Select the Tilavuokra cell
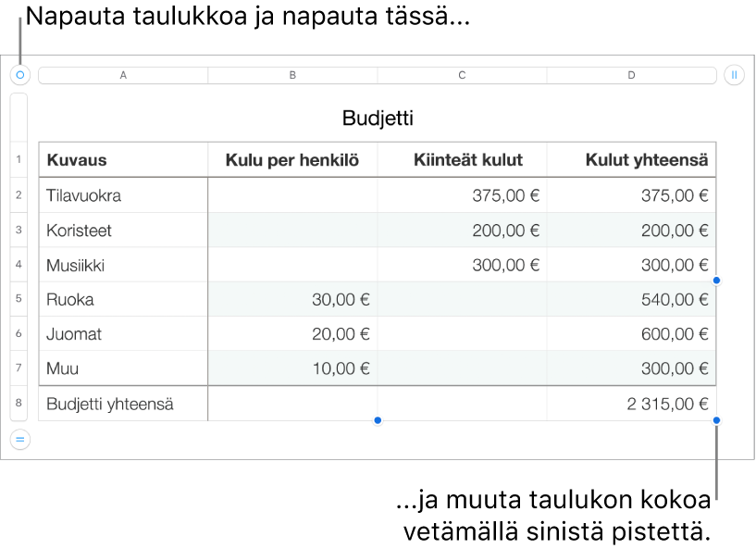 (123, 195)
